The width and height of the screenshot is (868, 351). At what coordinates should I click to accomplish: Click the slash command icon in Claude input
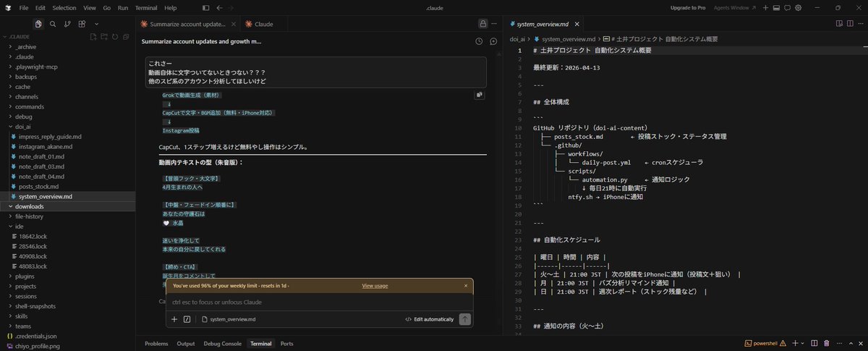(x=187, y=318)
